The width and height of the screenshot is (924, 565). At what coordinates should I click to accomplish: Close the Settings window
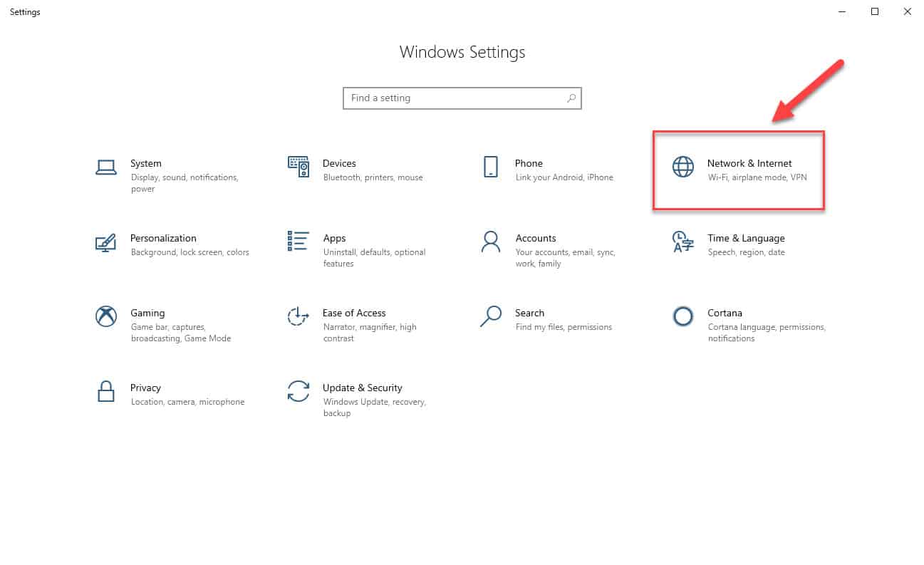(x=907, y=11)
